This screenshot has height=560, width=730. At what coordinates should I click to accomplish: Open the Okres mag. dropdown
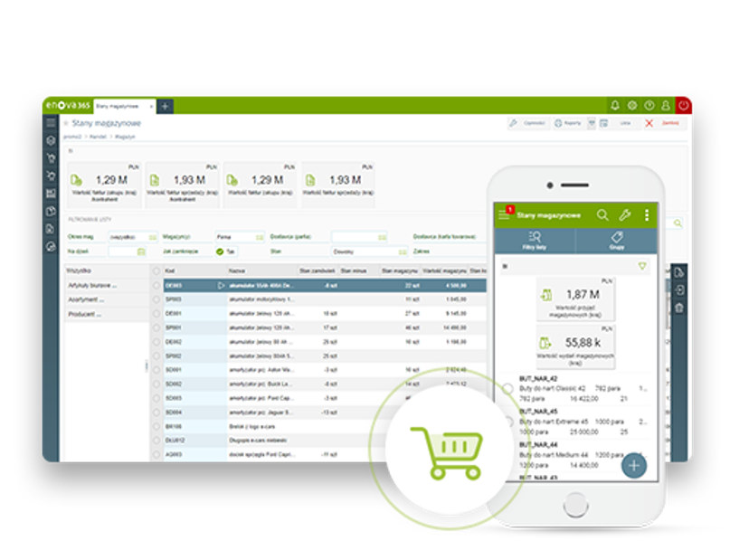click(x=133, y=237)
